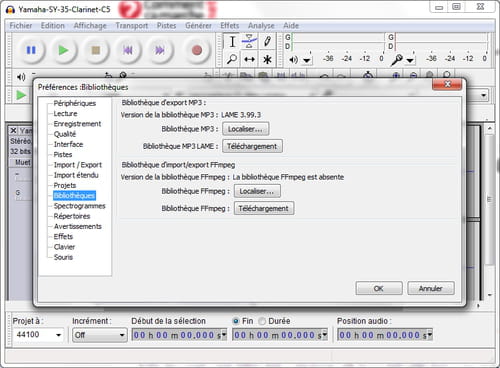Viewport: 500px width, 368px height.
Task: Select Répertoires in preferences tree
Action: (72, 216)
